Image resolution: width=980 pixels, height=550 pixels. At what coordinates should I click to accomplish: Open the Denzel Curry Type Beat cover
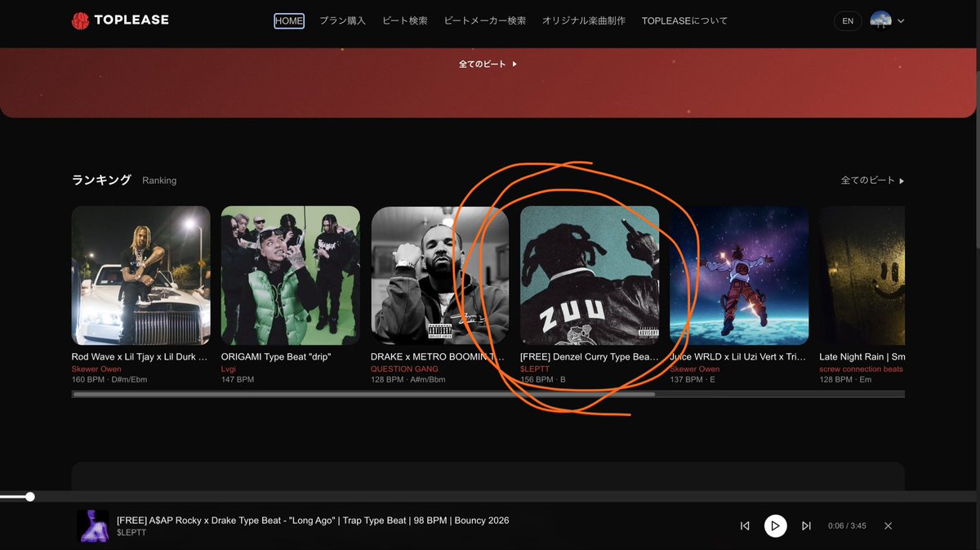(590, 275)
